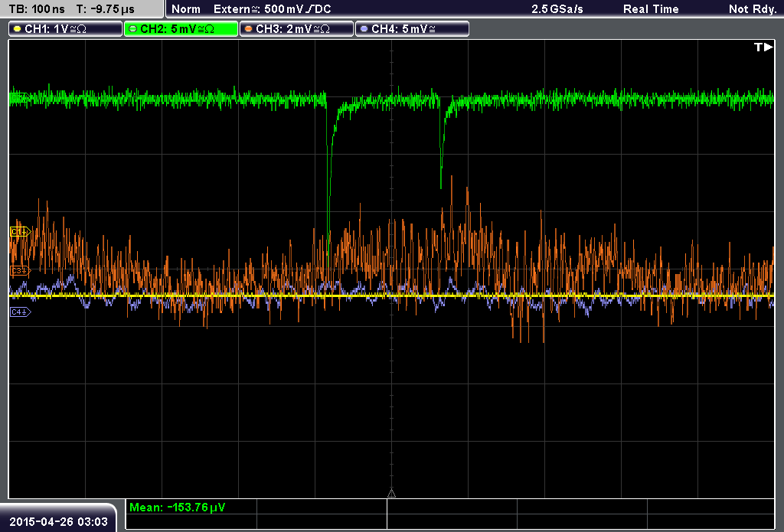The image size is (784, 532).
Task: Select the CH4 5mV channel button
Action: pos(412,29)
